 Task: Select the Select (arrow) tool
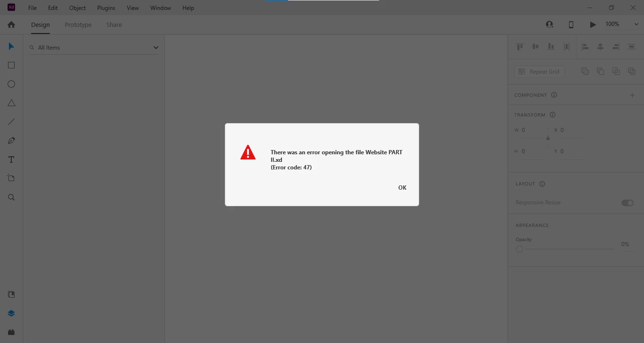click(x=11, y=46)
